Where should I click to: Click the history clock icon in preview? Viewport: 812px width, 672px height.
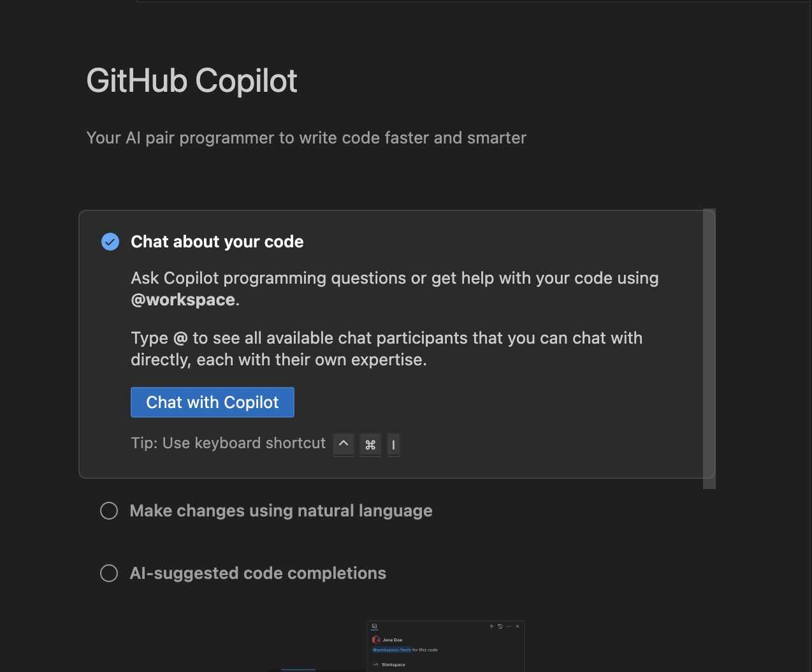500,626
